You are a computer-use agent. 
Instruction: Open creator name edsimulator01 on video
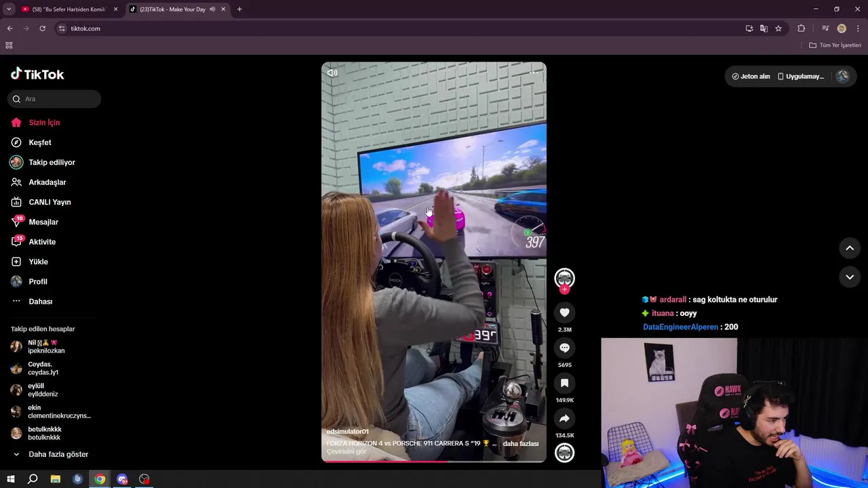coord(347,432)
